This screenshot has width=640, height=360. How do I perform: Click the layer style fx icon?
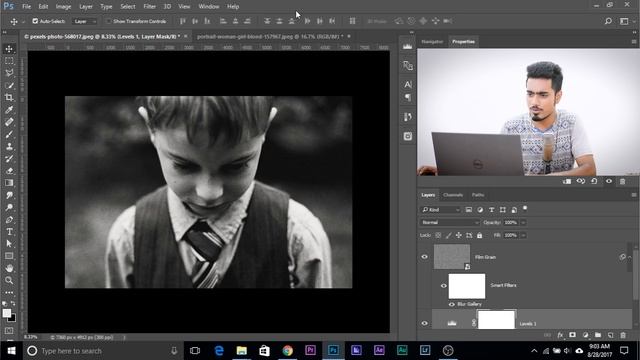point(560,335)
